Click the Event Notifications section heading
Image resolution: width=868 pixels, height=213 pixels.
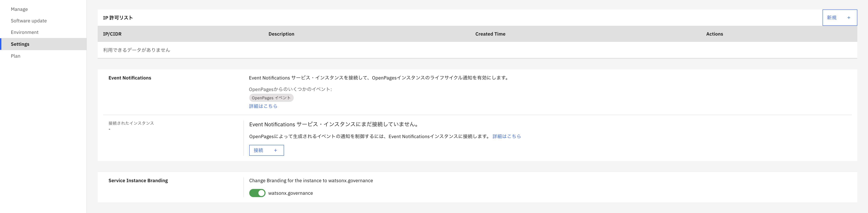pyautogui.click(x=130, y=78)
